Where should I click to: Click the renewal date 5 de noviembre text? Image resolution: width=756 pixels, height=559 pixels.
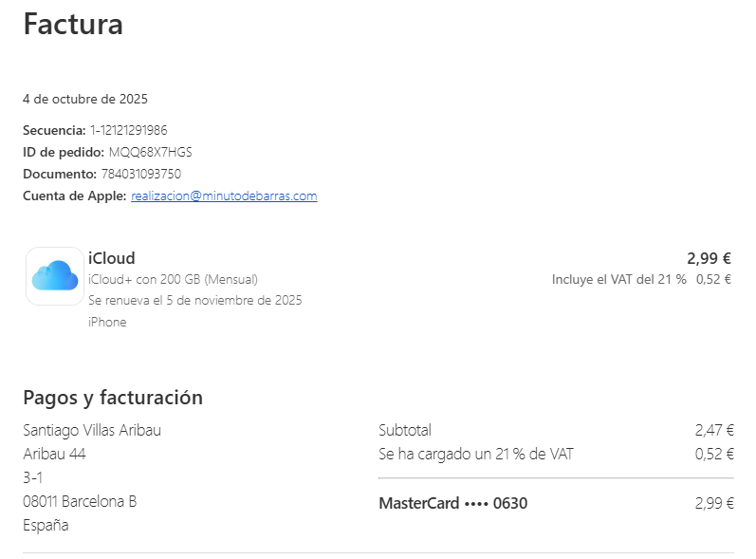pyautogui.click(x=194, y=300)
